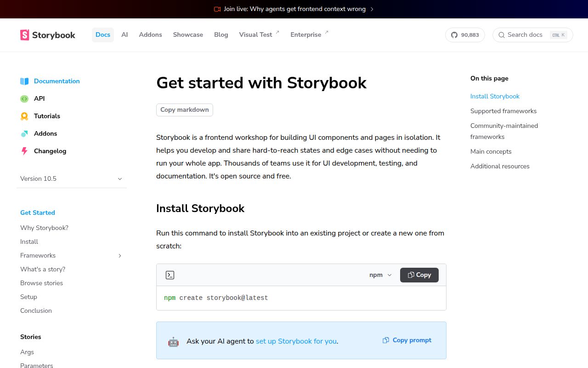This screenshot has height=368, width=588.
Task: Open 'Get Started' sidebar item
Action: (38, 213)
